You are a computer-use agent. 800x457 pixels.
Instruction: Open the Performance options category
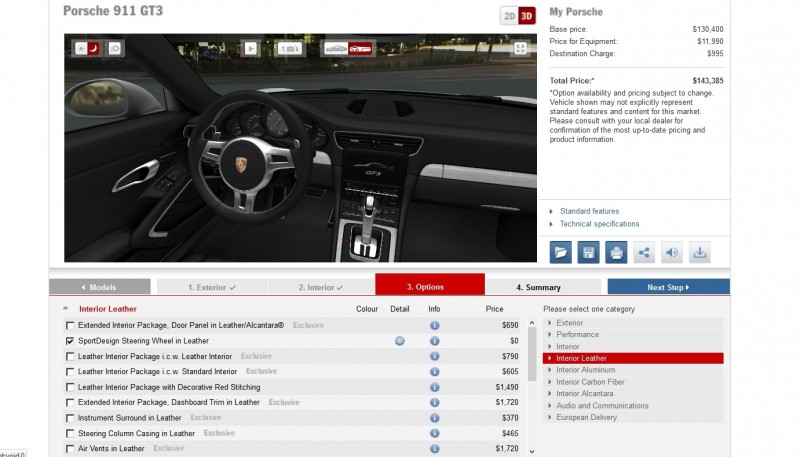633,335
